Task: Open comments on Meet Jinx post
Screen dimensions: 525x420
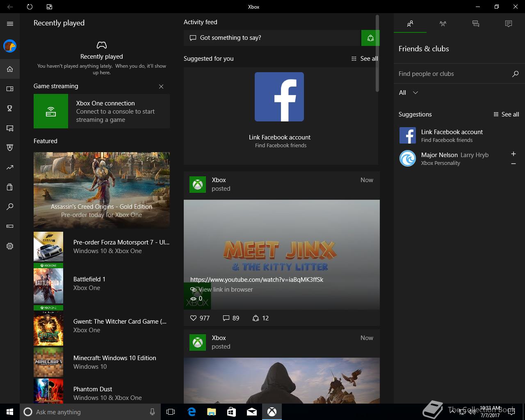Action: coord(231,318)
